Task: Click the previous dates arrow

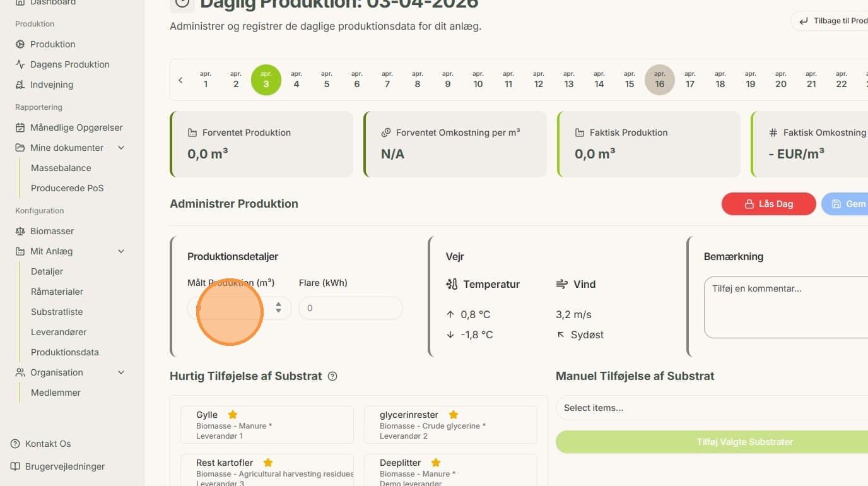Action: pos(180,80)
